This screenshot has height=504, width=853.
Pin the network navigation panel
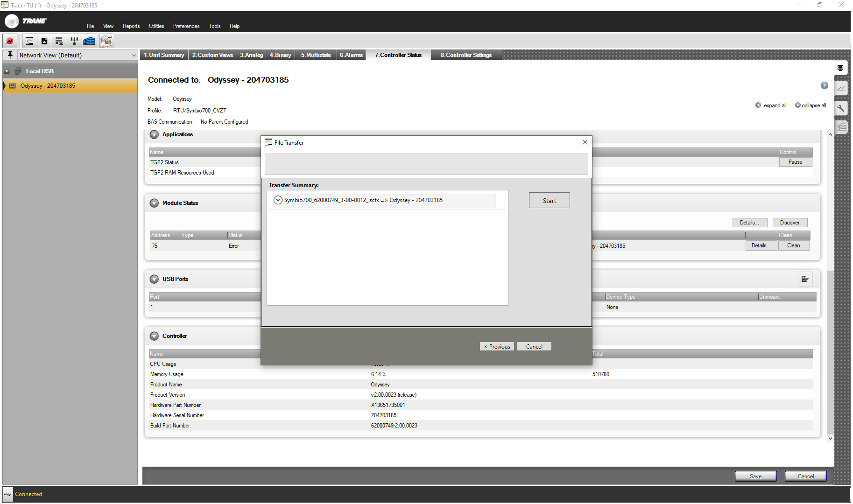(x=10, y=55)
